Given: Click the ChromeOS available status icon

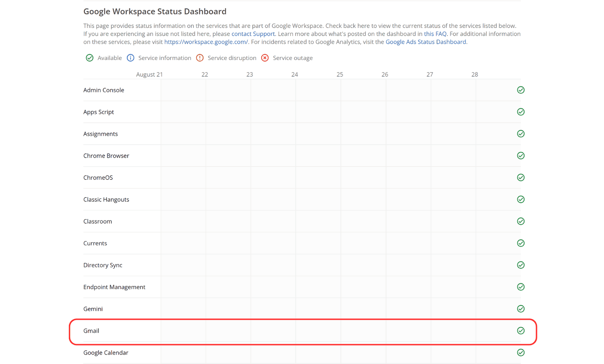Looking at the screenshot, I should (520, 178).
